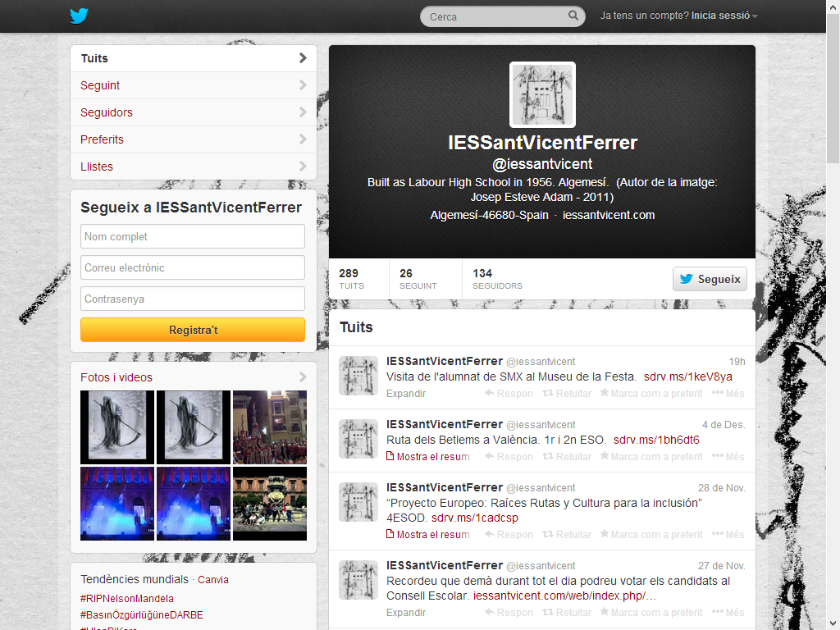Click Expandir on Consell Escolar tweet

pyautogui.click(x=406, y=613)
